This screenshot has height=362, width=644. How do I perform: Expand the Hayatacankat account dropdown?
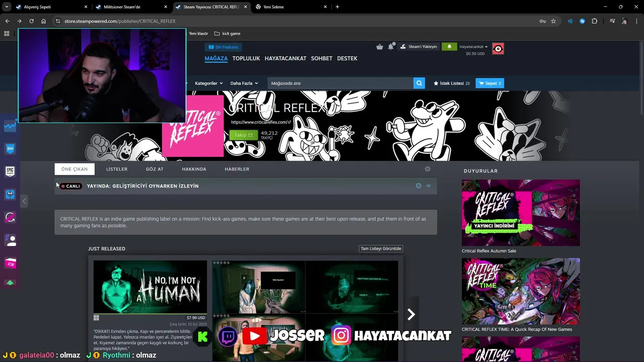coord(473,47)
